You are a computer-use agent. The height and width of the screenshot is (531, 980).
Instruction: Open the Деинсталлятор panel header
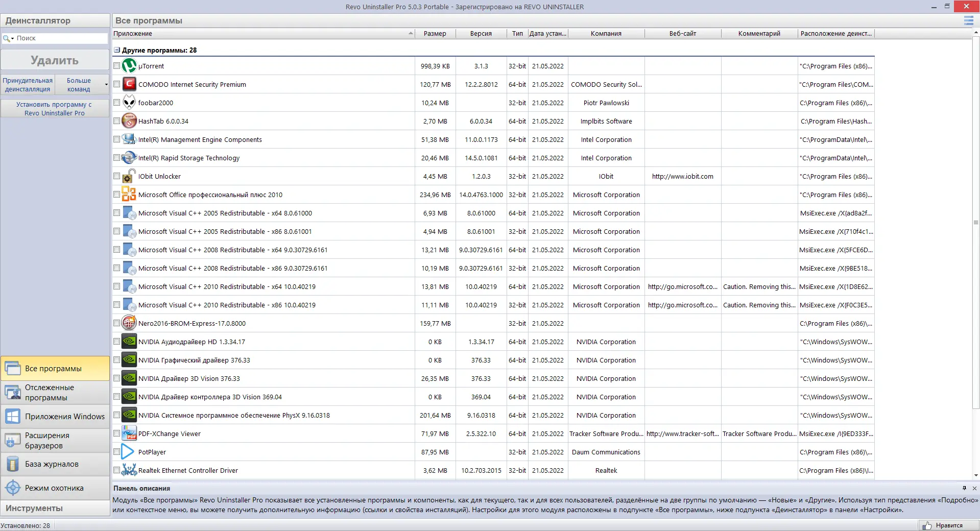(55, 20)
